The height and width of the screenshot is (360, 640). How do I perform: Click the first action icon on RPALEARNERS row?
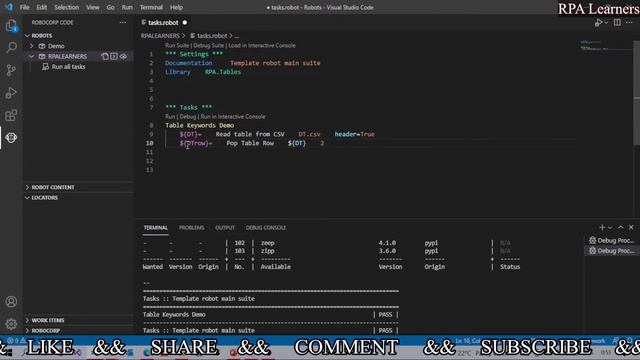(x=105, y=56)
